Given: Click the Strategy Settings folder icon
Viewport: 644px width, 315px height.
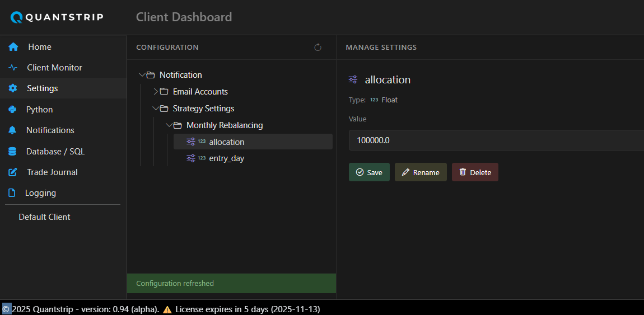Looking at the screenshot, I should click(x=164, y=109).
